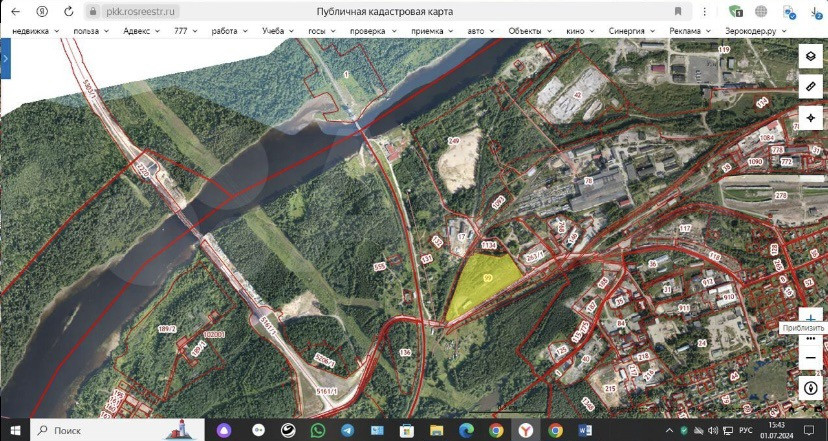Click parcel label '249' on the map
The image size is (828, 441).
[x=454, y=140]
